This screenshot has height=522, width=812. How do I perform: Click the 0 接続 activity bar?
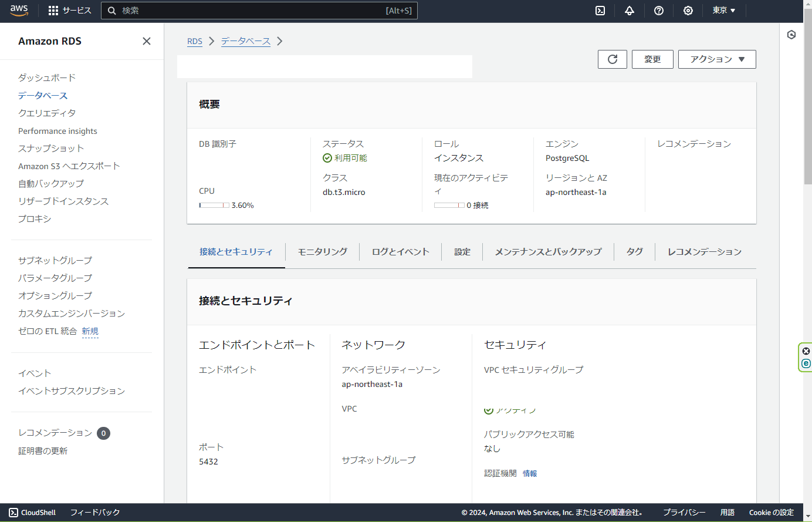pos(449,206)
